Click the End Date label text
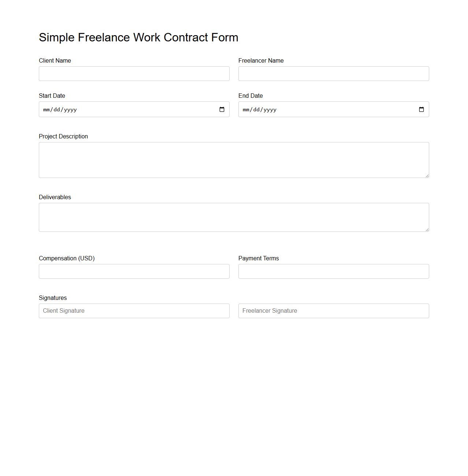The height and width of the screenshot is (476, 468). pyautogui.click(x=250, y=96)
